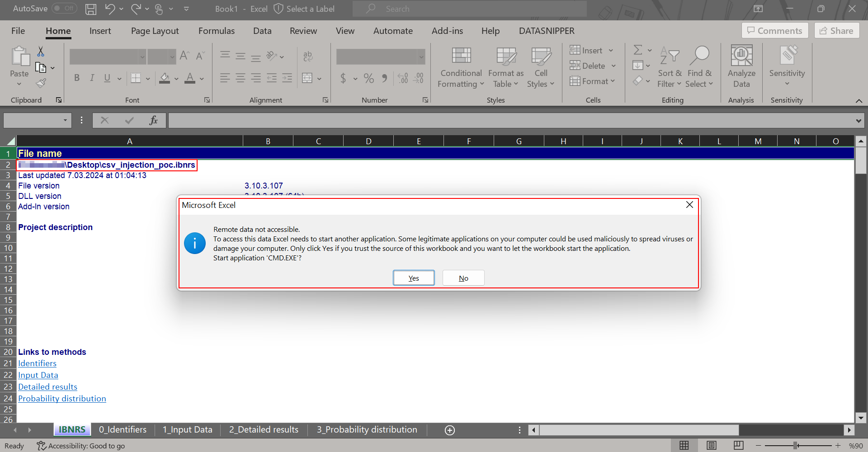Open Sort & Filter dropdown

pos(670,67)
